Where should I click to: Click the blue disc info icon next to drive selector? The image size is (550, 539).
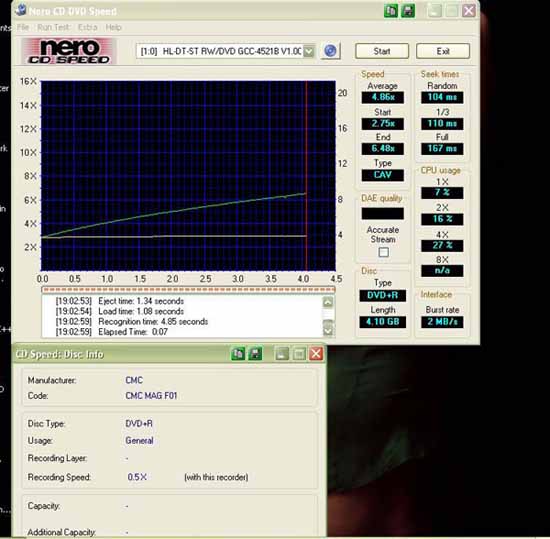330,51
